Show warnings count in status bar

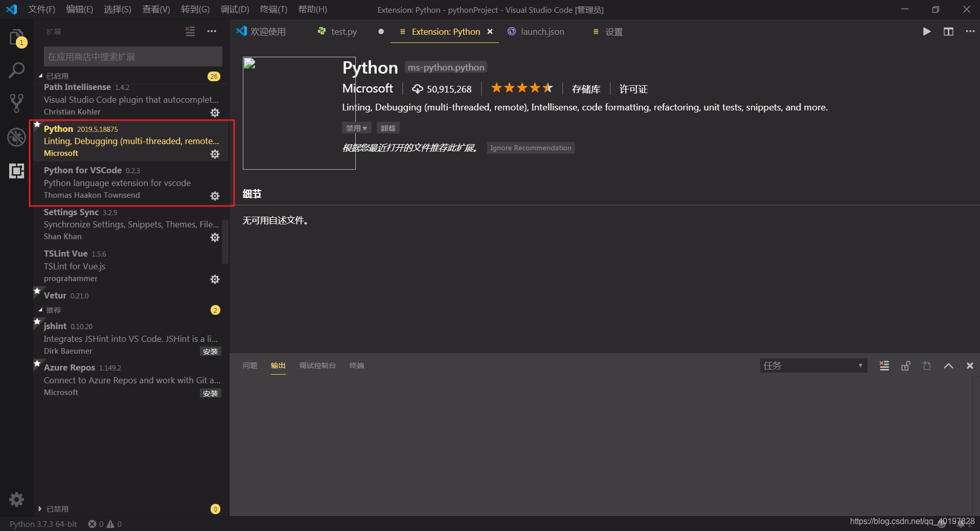(x=114, y=524)
